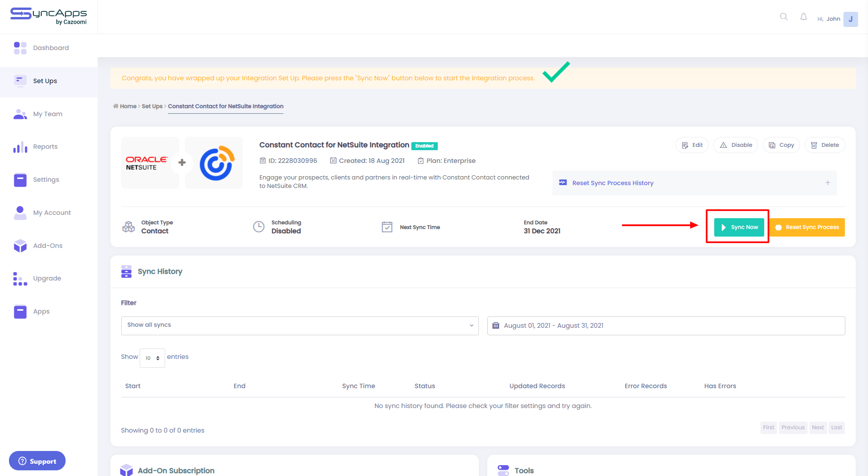Image resolution: width=868 pixels, height=476 pixels.
Task: Open the Support help button
Action: pos(37,461)
